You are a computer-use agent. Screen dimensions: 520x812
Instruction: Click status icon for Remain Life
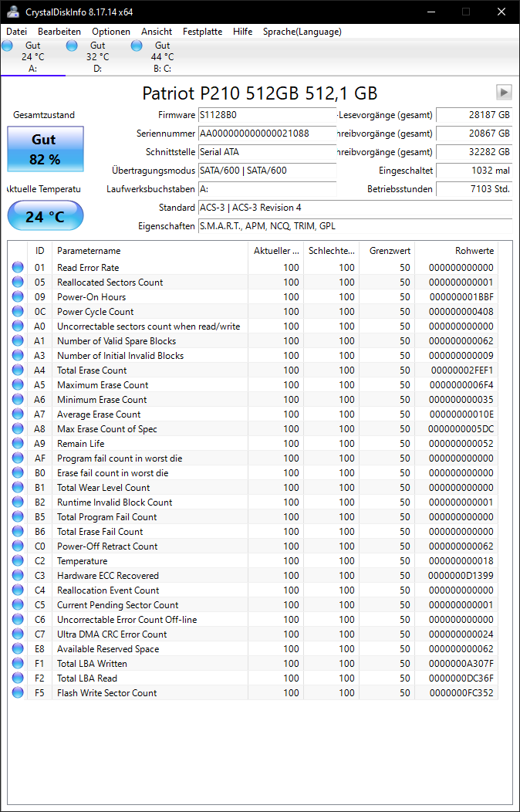[18, 444]
